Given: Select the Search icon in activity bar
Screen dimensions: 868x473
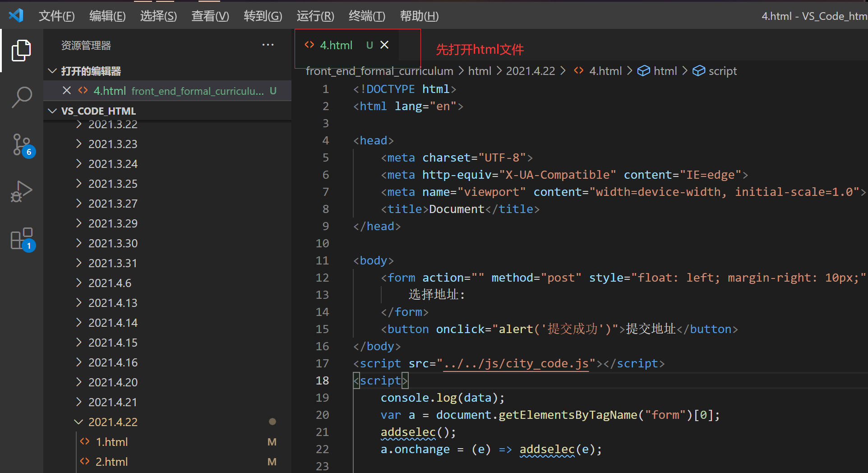Looking at the screenshot, I should (x=21, y=97).
